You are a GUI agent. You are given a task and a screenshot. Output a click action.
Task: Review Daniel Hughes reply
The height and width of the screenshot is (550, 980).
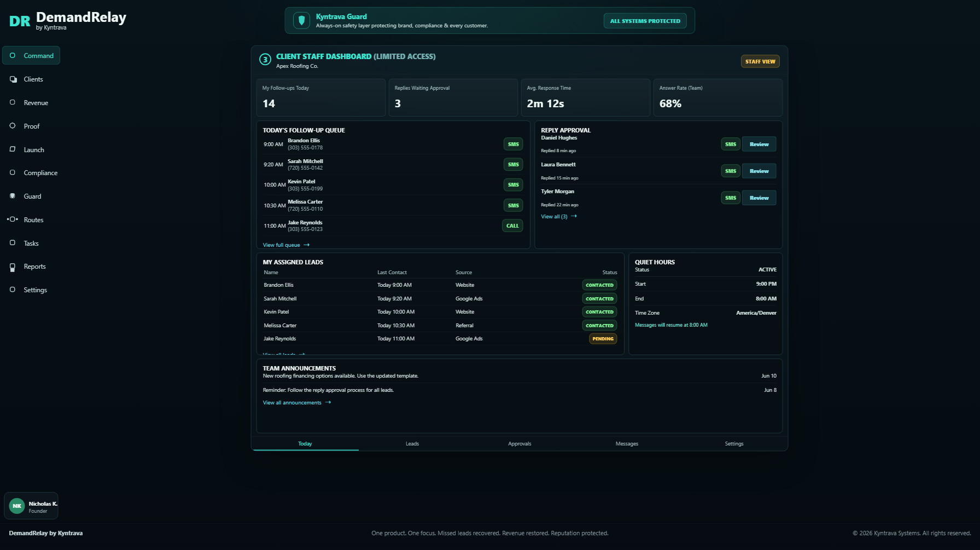click(x=759, y=144)
